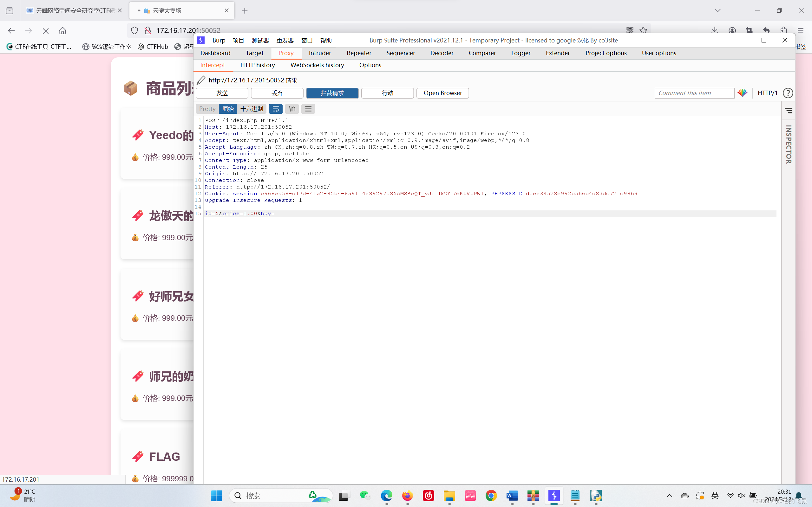Image resolution: width=812 pixels, height=507 pixels.
Task: Click the edit pencil icon beside request URL
Action: coord(201,80)
